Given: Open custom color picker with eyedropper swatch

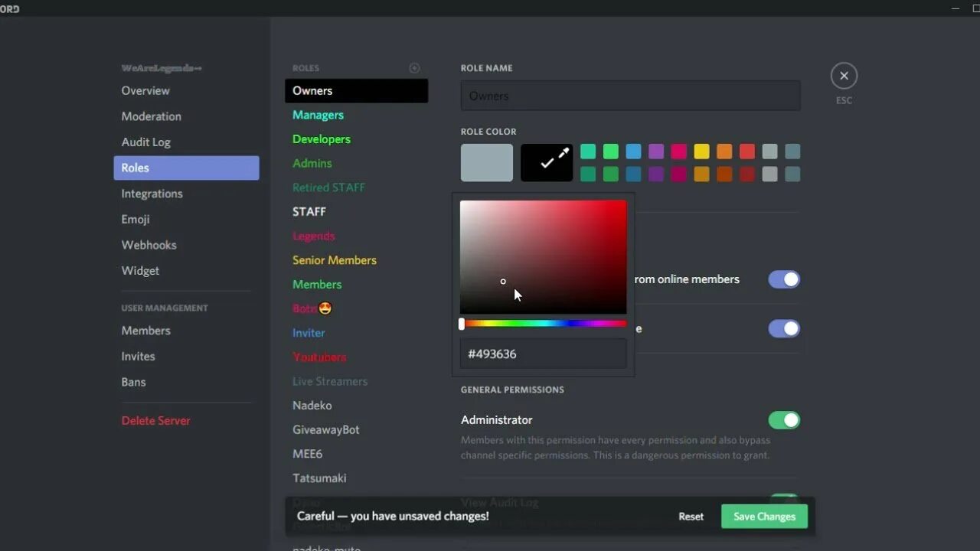Looking at the screenshot, I should click(547, 162).
